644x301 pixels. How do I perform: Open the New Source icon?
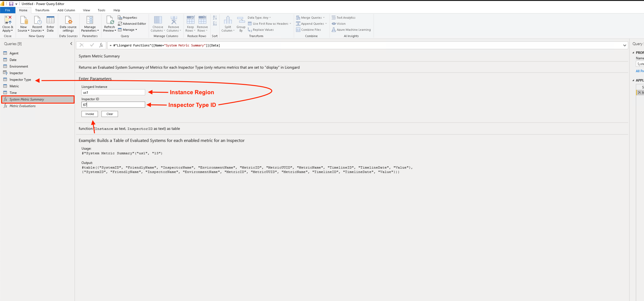pyautogui.click(x=24, y=20)
